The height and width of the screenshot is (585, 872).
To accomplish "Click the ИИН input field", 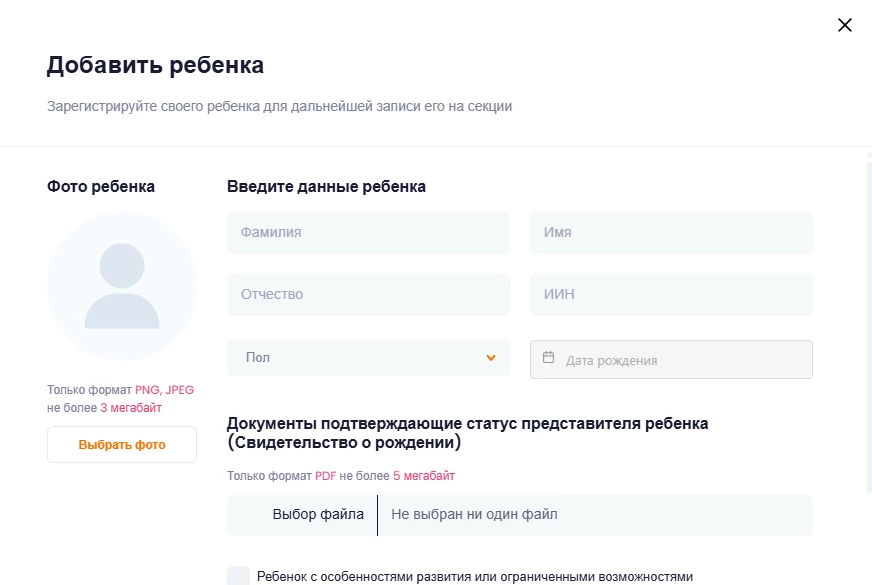I will coord(671,295).
